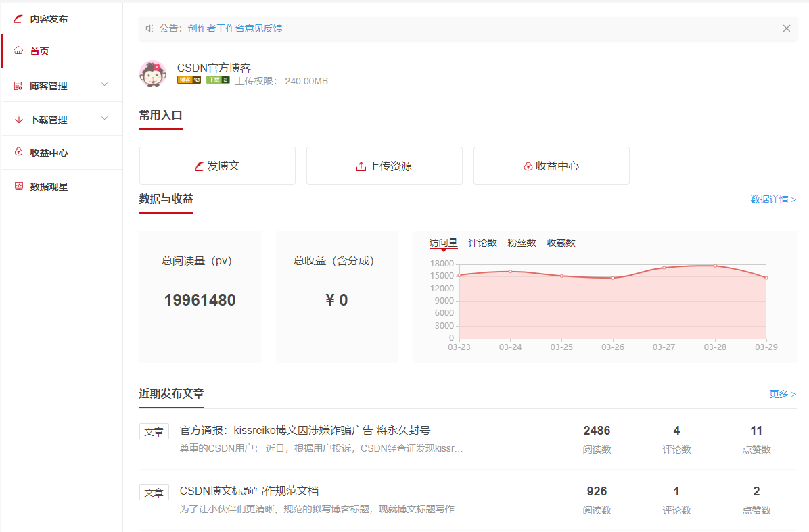Click the 926 阅读数 figure

(x=597, y=491)
